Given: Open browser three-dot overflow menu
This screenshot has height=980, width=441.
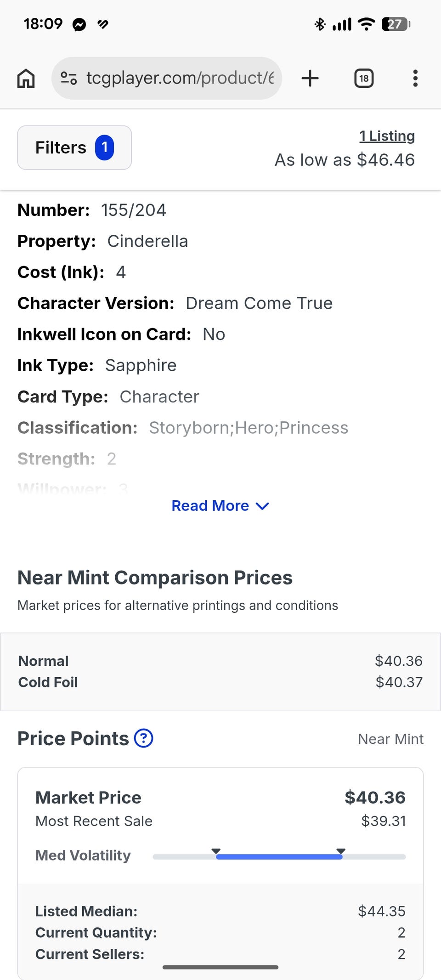Looking at the screenshot, I should tap(415, 78).
